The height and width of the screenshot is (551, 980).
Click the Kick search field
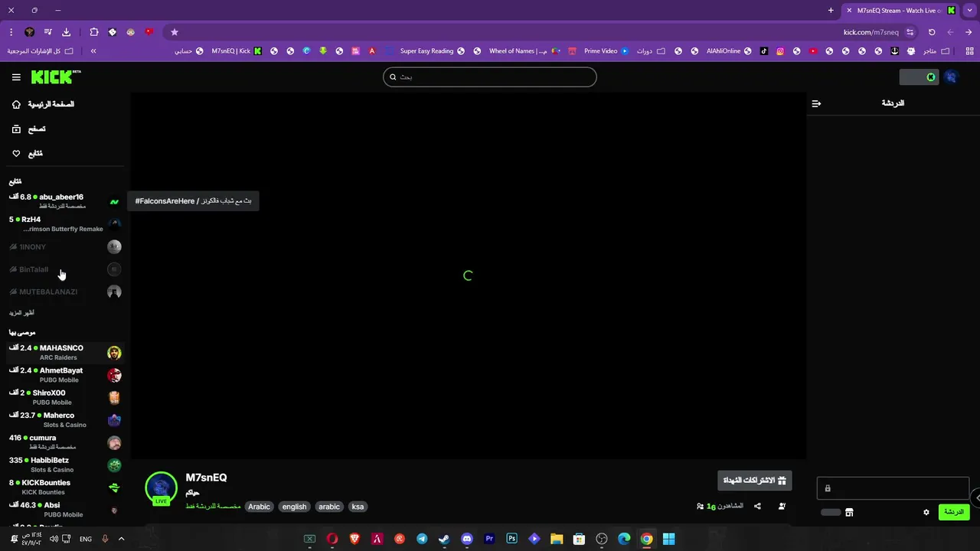pos(490,77)
